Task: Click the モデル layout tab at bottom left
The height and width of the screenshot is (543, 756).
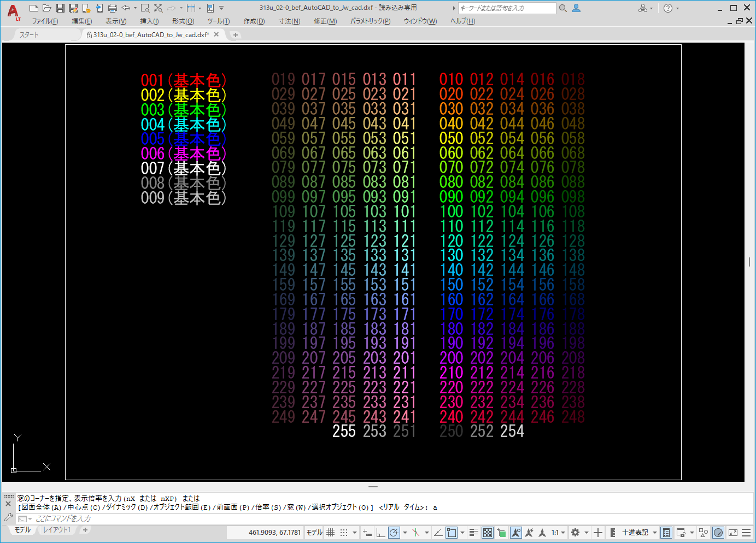Action: coord(22,530)
